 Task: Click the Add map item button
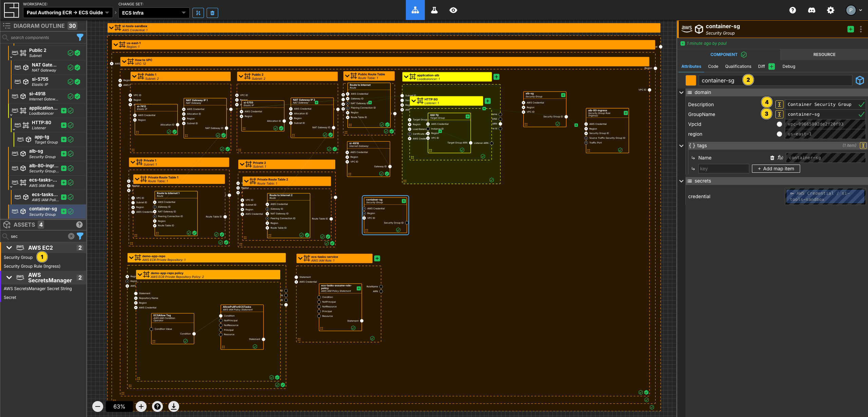776,169
